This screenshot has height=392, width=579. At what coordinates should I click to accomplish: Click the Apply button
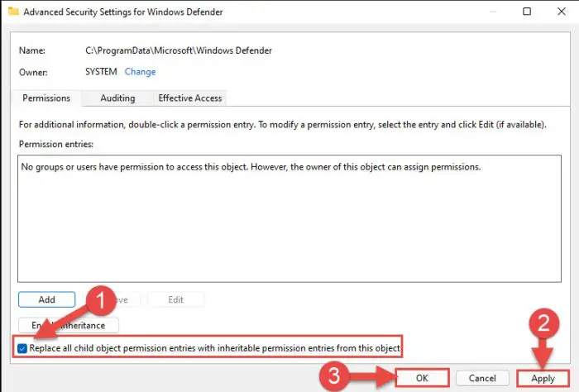[x=543, y=378]
